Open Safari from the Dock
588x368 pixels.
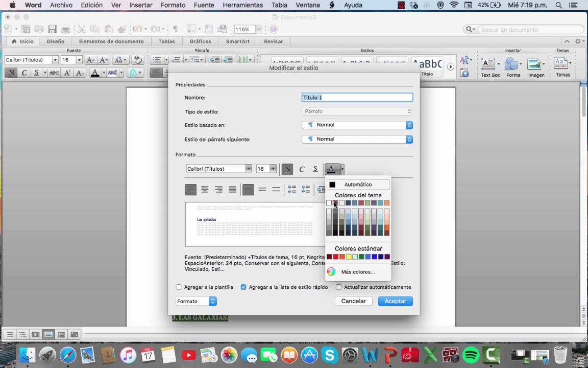coord(67,355)
